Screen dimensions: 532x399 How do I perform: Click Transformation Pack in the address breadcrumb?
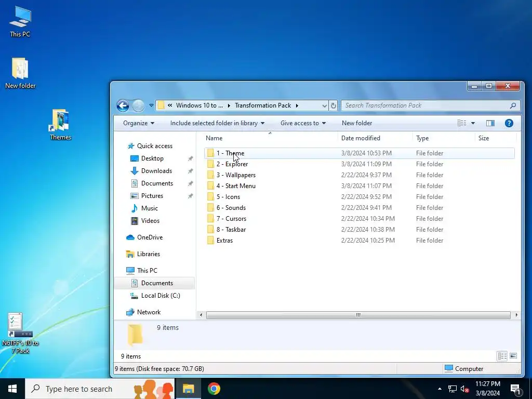pyautogui.click(x=263, y=105)
